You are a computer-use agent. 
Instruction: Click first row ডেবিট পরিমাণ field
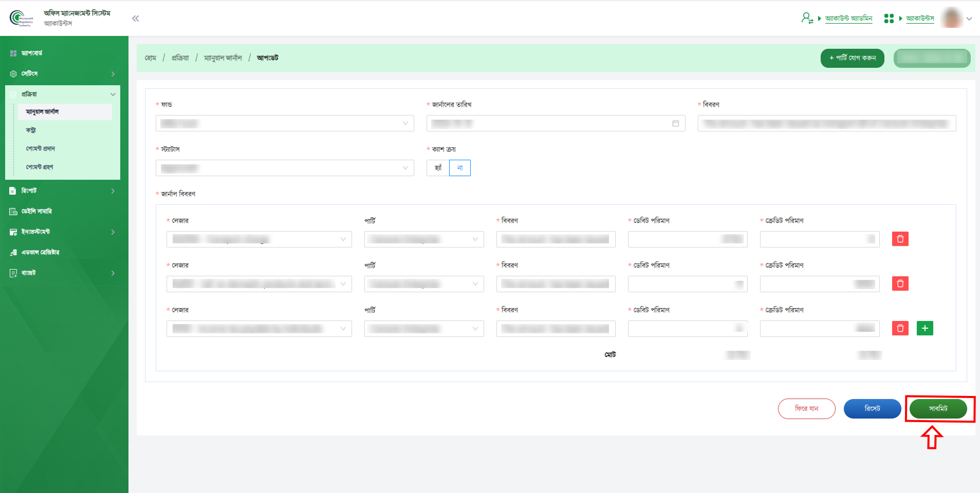click(x=688, y=239)
